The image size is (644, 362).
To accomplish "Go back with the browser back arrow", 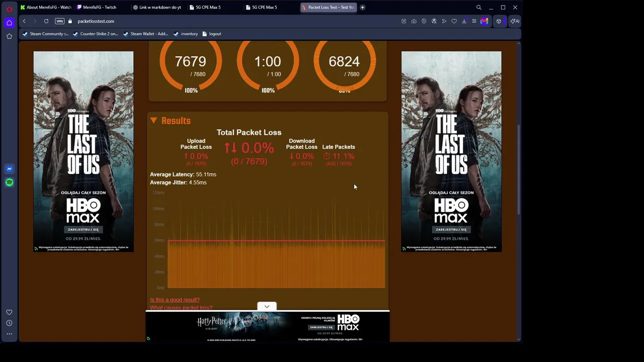I will pyautogui.click(x=24, y=21).
